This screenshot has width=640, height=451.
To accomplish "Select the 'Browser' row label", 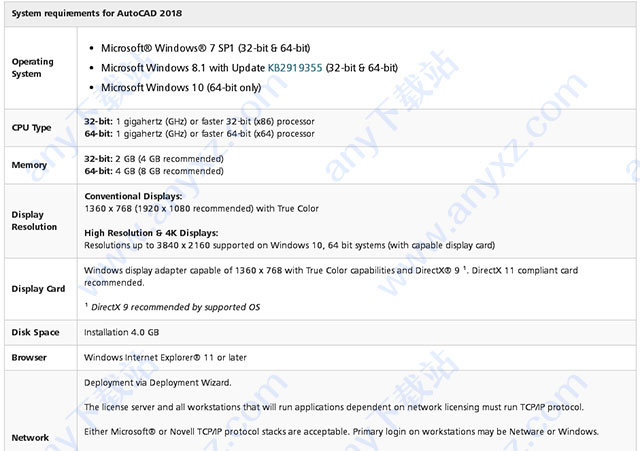I will pyautogui.click(x=29, y=358).
